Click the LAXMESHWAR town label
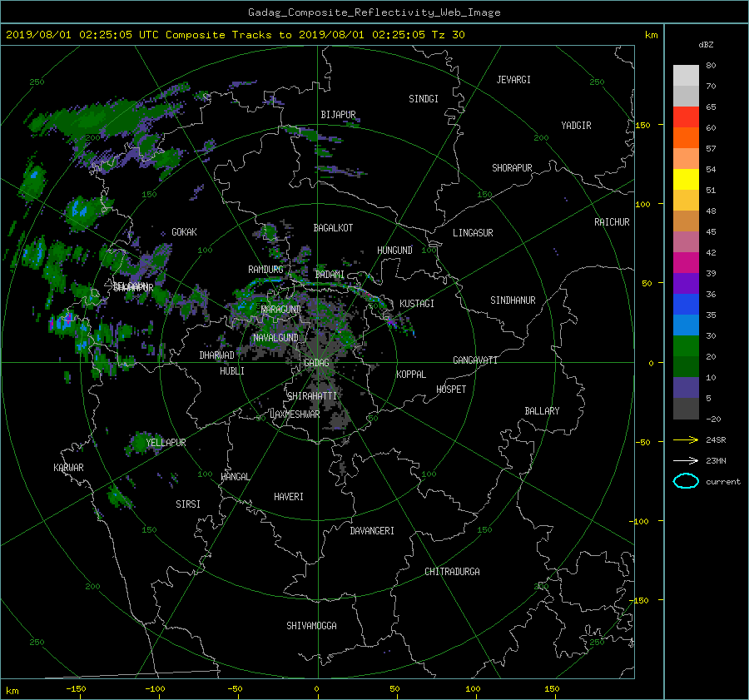The image size is (749, 700). 295,415
